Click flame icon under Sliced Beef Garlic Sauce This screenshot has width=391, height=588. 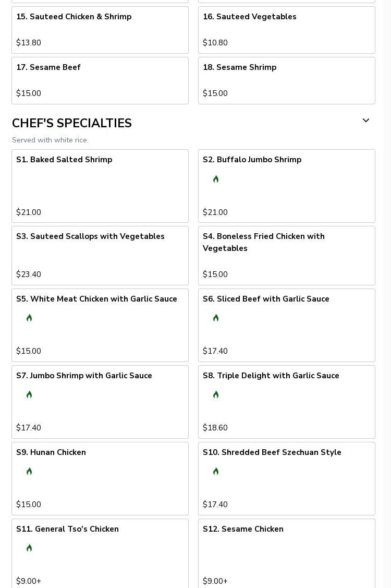click(x=215, y=318)
